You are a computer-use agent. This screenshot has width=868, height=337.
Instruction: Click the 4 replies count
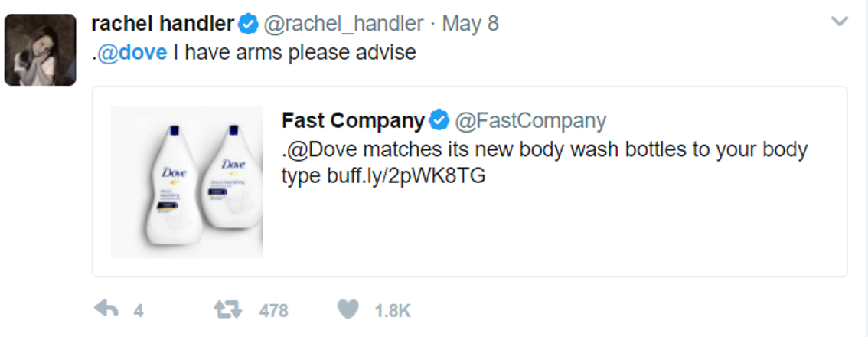coord(139,310)
